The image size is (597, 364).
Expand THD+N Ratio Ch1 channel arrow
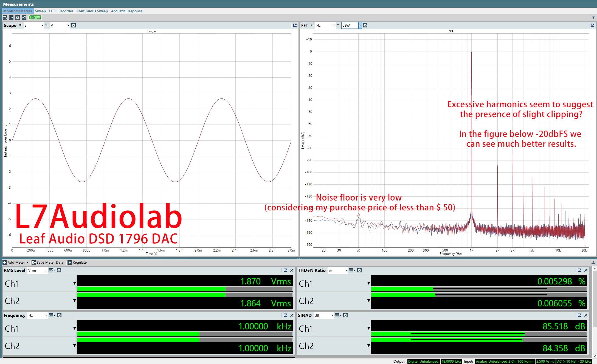point(368,283)
